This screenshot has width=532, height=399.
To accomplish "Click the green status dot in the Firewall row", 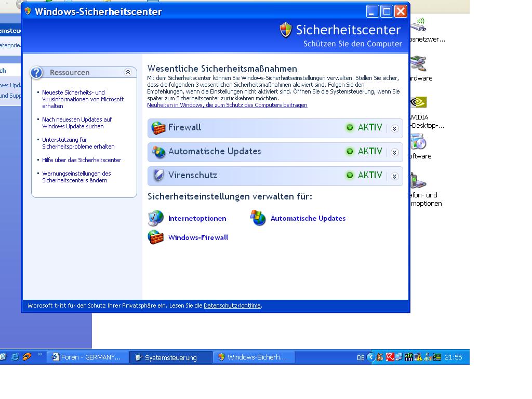I will tap(350, 128).
